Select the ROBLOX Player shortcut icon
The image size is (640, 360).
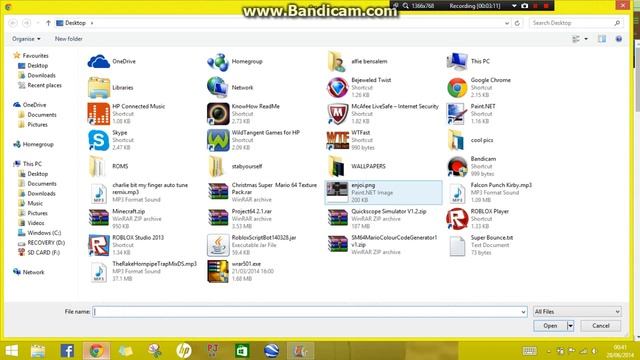pos(457,219)
